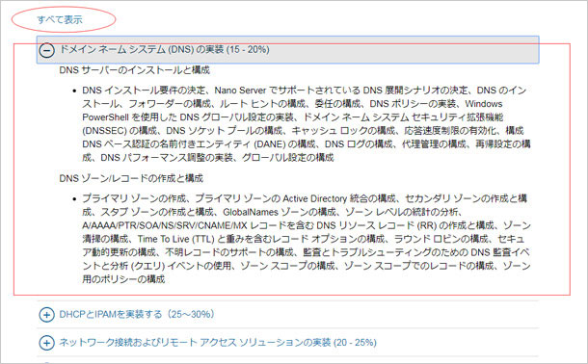
Task: Collapse the DNS section minus icon
Action: (47, 49)
